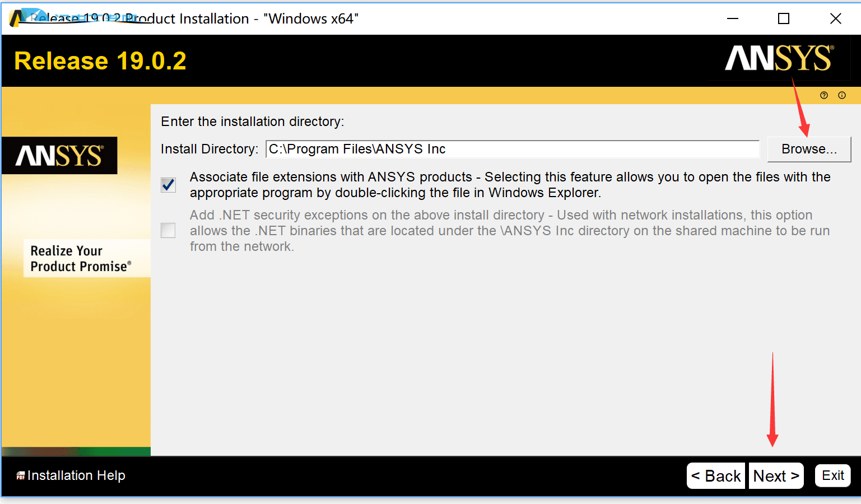Maximize the installer window
The width and height of the screenshot is (861, 504).
784,18
